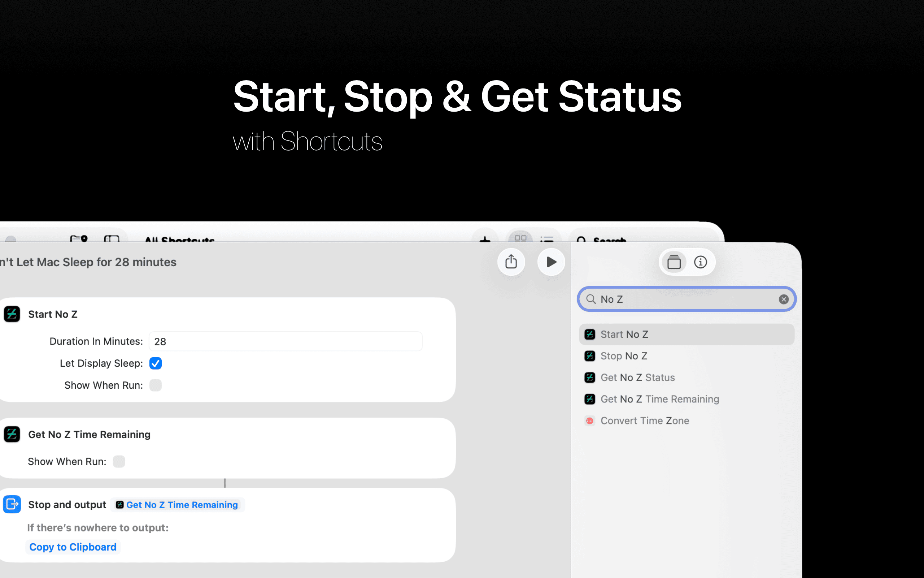Click the Stop and output action icon
924x578 pixels.
click(x=12, y=504)
